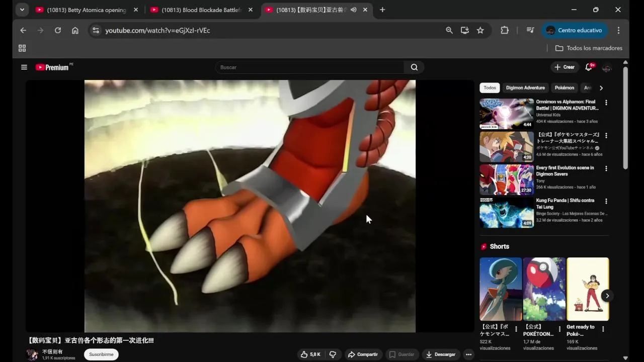Screen dimensions: 644x362
Task: Switch to Betty Atomica opening tab
Action: [86, 10]
